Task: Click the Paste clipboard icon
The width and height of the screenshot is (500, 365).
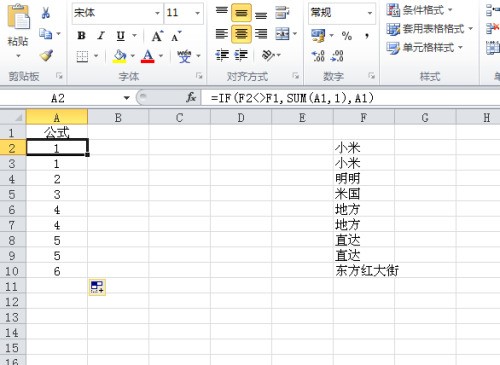Action: [x=18, y=17]
